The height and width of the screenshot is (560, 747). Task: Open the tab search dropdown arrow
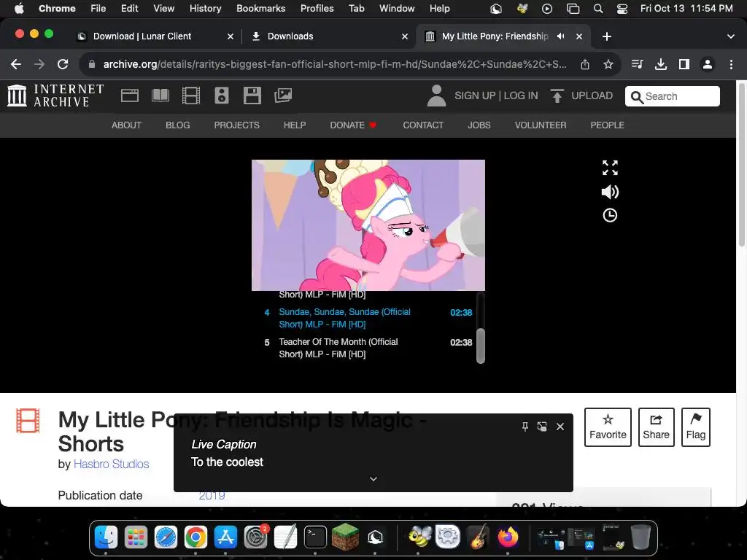coord(731,36)
